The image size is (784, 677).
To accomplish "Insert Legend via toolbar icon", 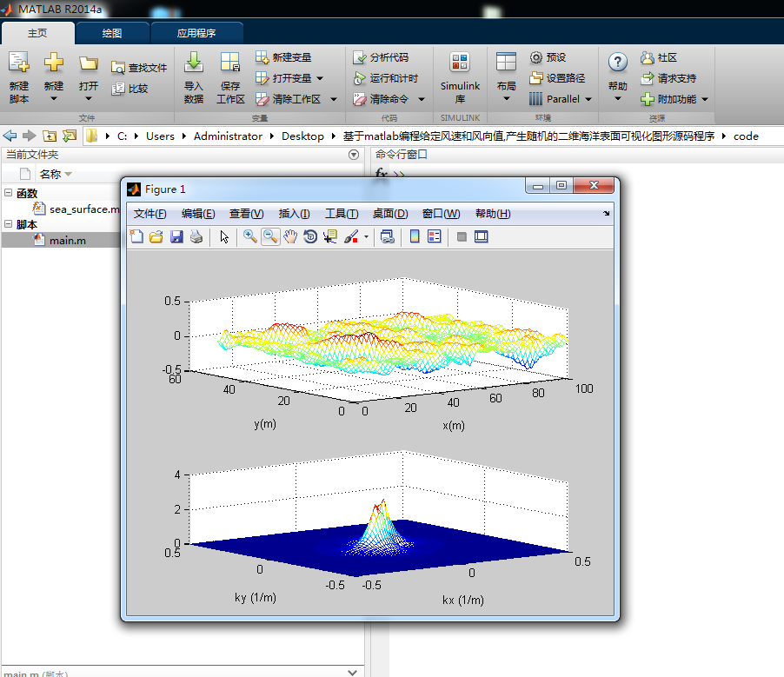I will pos(435,236).
